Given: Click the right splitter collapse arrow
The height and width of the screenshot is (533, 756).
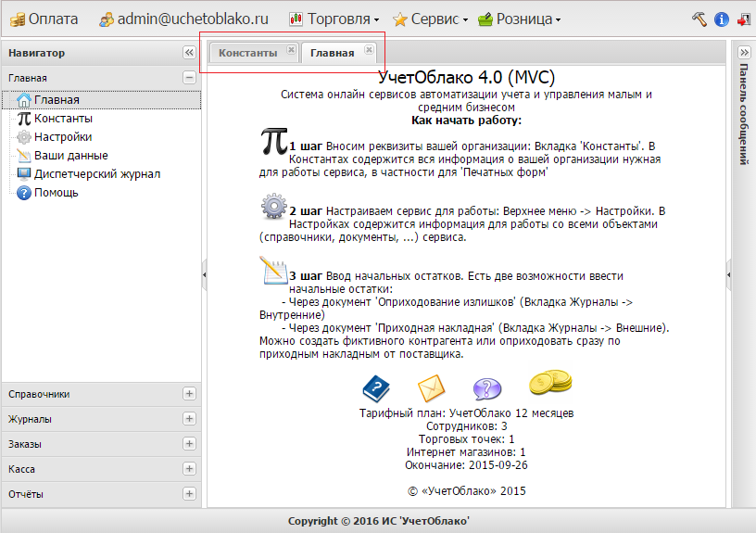Looking at the screenshot, I should point(728,275).
